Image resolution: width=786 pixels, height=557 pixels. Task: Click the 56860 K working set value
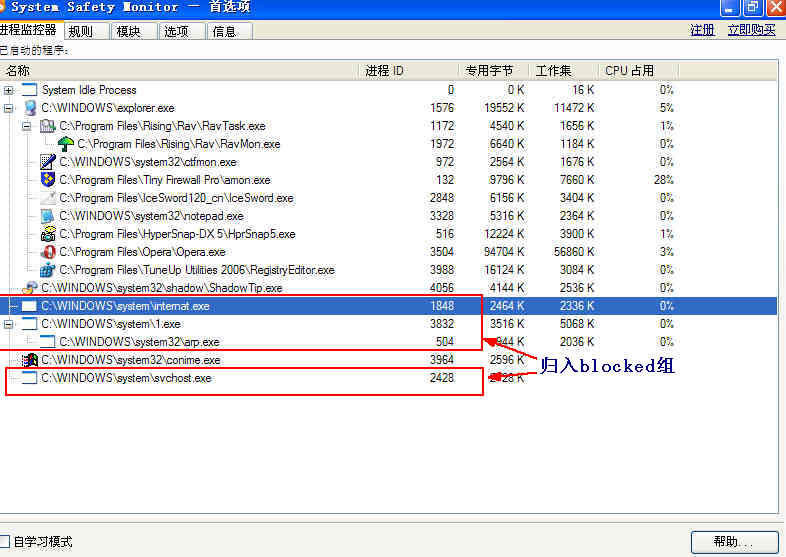(x=574, y=252)
